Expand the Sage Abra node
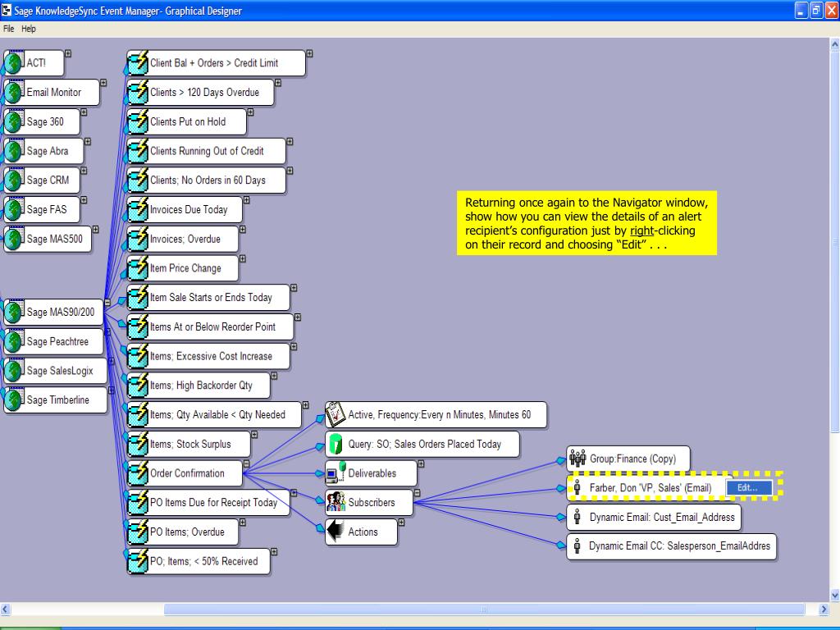The width and height of the screenshot is (840, 630). pos(87,141)
